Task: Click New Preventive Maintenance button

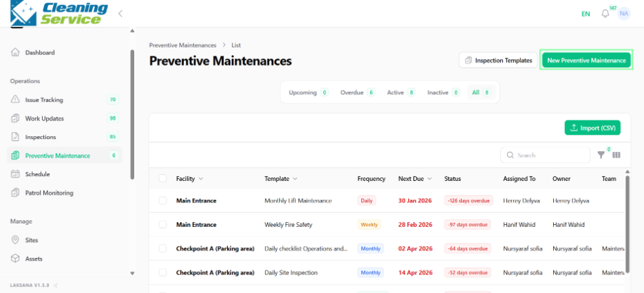Action: coord(586,61)
